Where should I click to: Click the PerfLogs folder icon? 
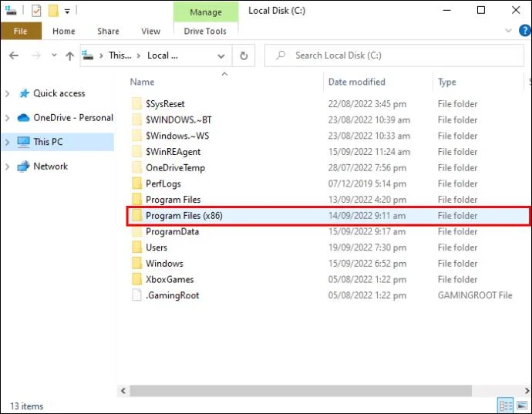tap(136, 183)
